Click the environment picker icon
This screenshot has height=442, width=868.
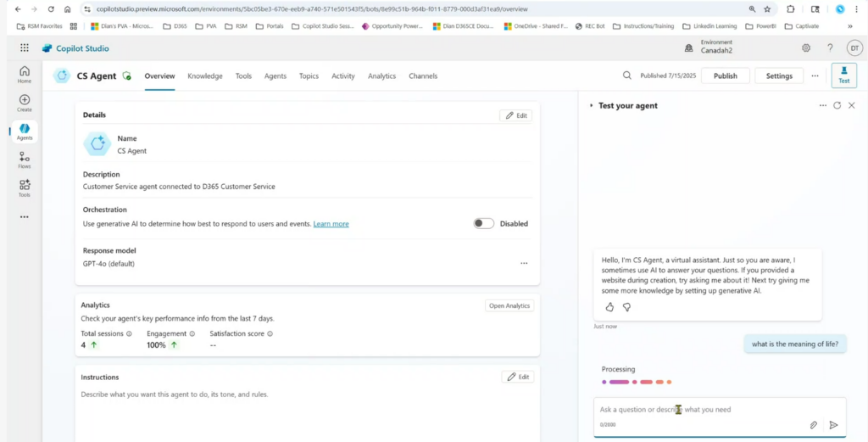(x=688, y=48)
